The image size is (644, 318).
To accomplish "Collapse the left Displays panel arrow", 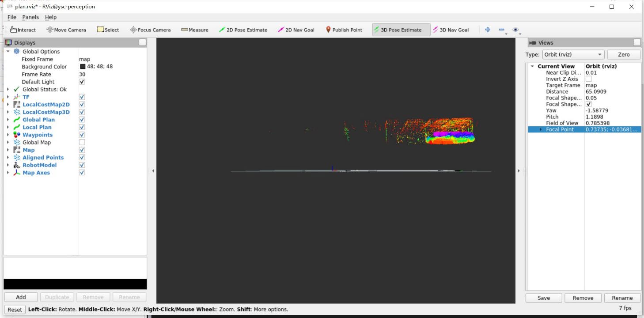I will coord(153,170).
